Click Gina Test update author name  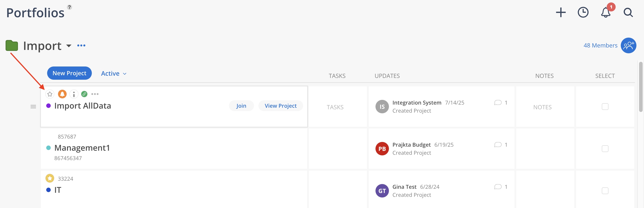tap(404, 187)
